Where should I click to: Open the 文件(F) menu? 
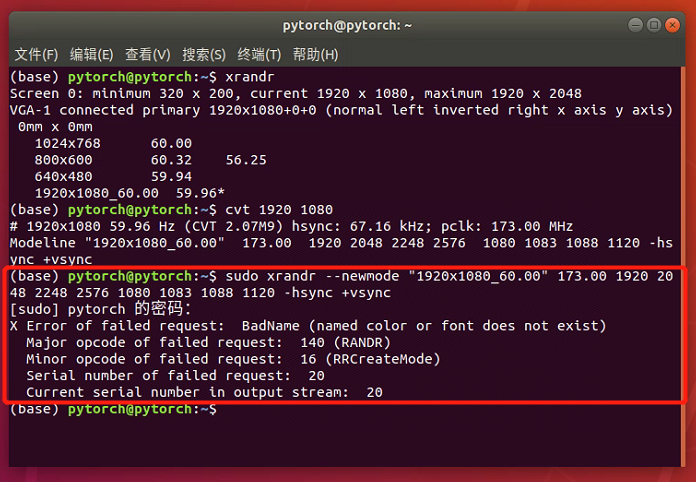[x=36, y=55]
